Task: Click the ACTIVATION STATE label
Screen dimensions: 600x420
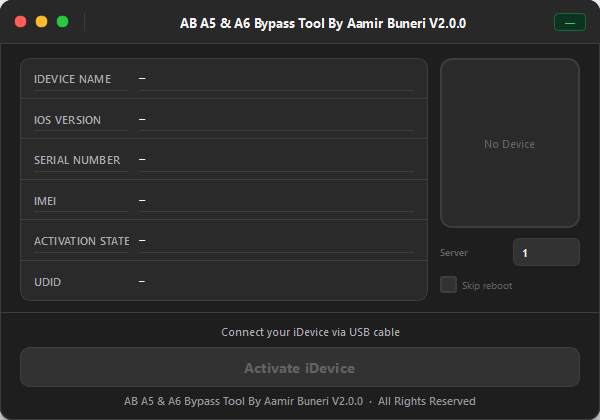Action: coord(82,241)
